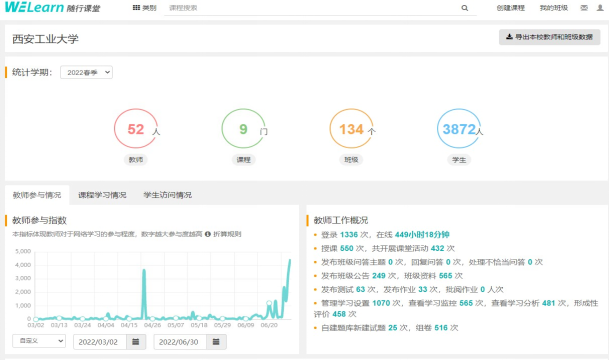Switch to the 课程学习情况 tab
Screen dimensions: 609x361
[102, 195]
